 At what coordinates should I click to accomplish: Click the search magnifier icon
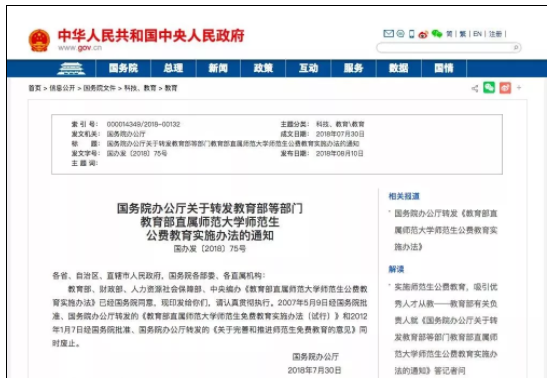click(x=516, y=47)
